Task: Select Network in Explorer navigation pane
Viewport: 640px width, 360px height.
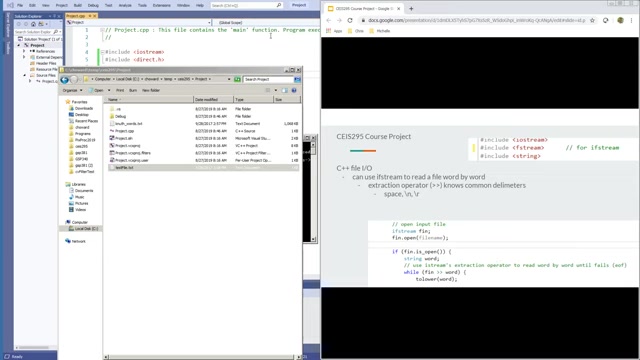Action: tap(76, 241)
